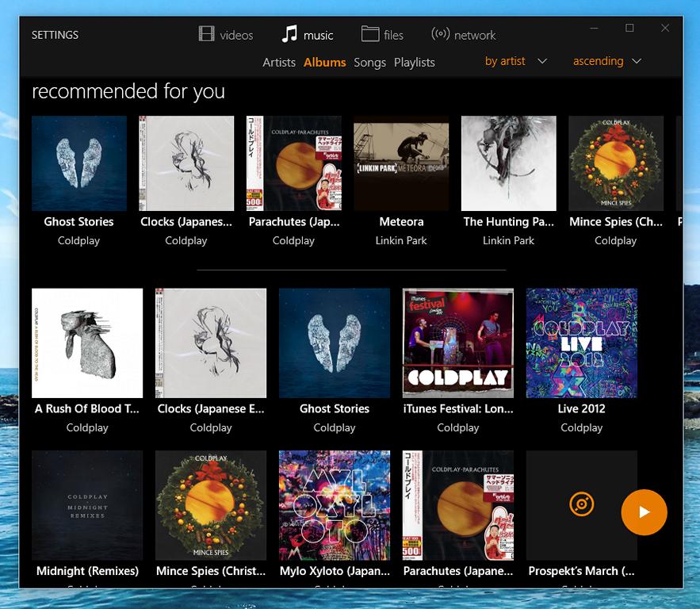Open Midnight (Remixes) album title link

pyautogui.click(x=87, y=571)
